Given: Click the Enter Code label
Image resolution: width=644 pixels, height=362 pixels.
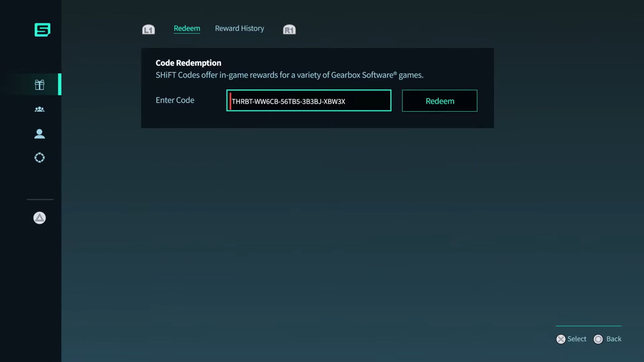Looking at the screenshot, I should coord(175,100).
